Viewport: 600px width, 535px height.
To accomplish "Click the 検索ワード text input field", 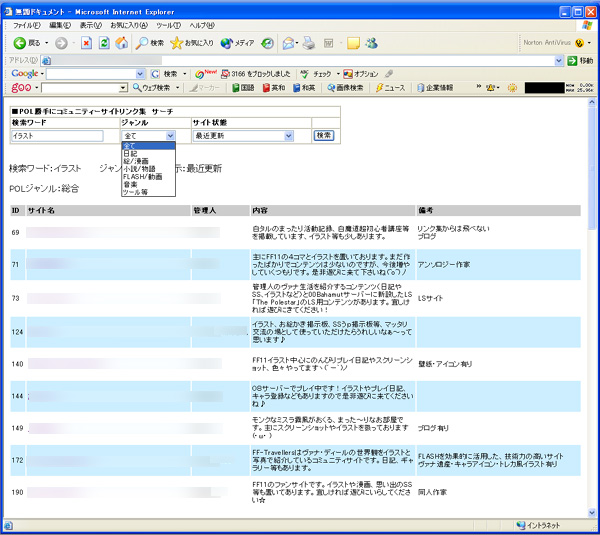I will pos(57,135).
